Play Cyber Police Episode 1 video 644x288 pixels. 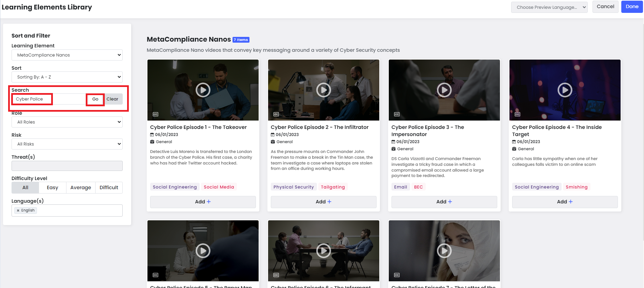coord(203,90)
